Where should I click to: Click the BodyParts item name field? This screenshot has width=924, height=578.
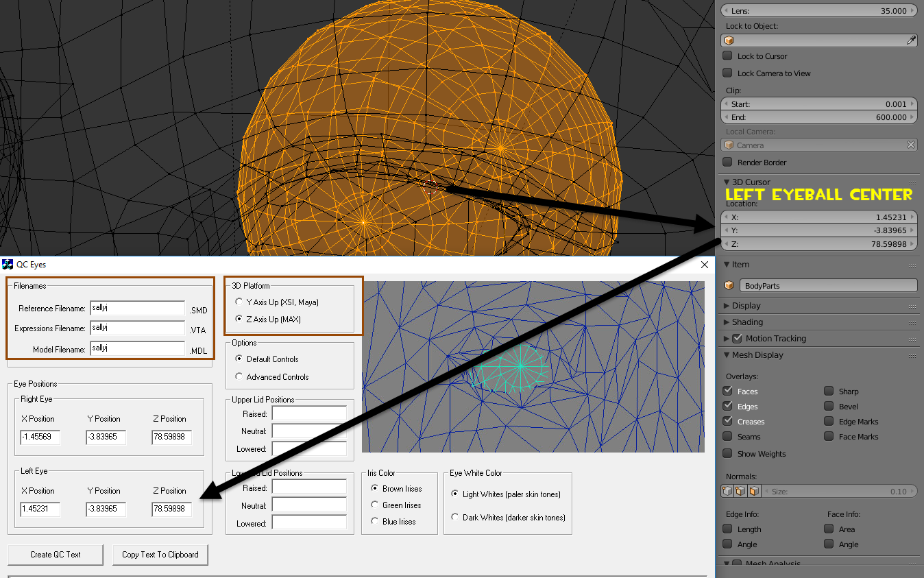[x=828, y=286]
